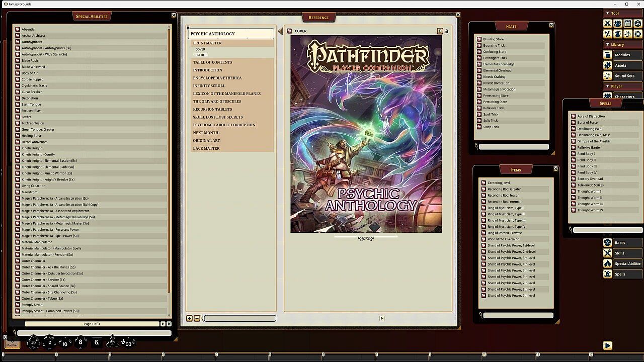Pick the d20 die
Viewport: 644px width, 362px height.
tap(33, 342)
